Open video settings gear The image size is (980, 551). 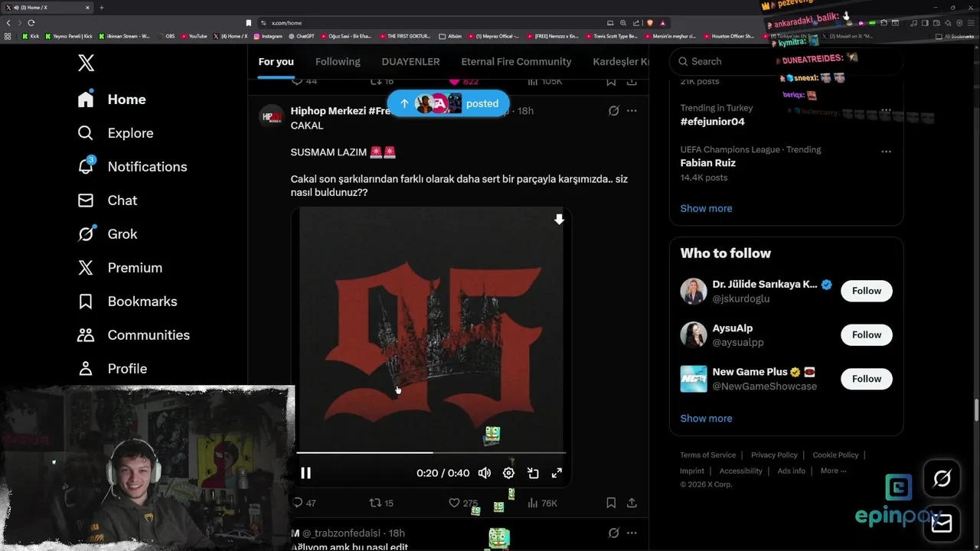pos(508,473)
